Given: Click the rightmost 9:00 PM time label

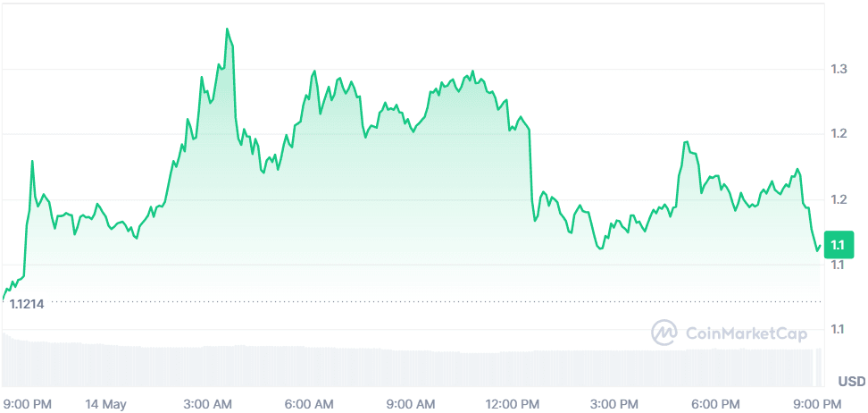Looking at the screenshot, I should 819,404.
